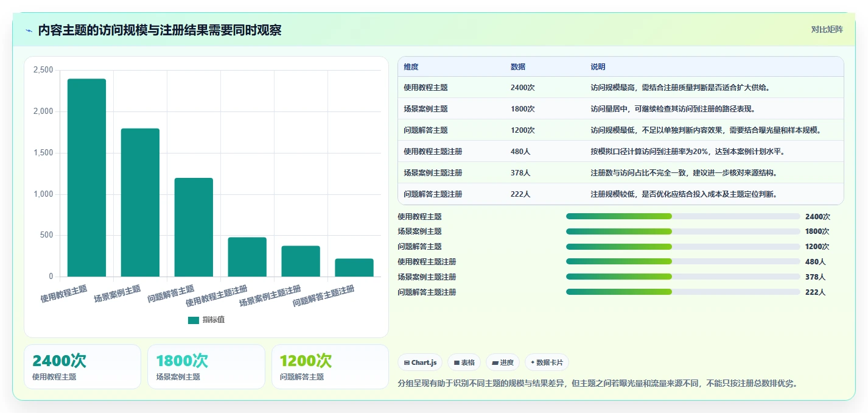Click the footer note starting 分组呈现有助于
This screenshot has height=413, width=868.
(x=597, y=383)
